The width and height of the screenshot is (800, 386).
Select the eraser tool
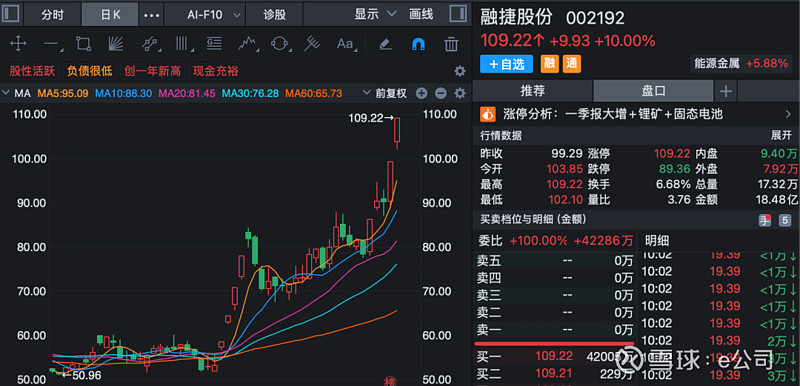coord(386,44)
